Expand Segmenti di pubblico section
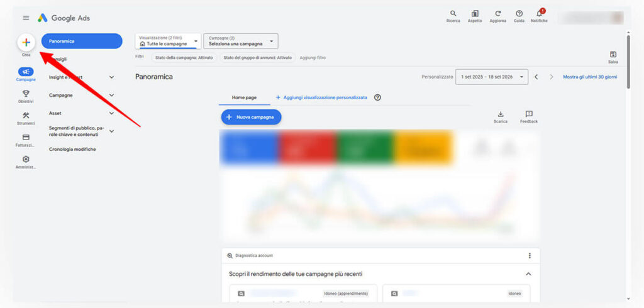The height and width of the screenshot is (308, 644). pos(111,131)
